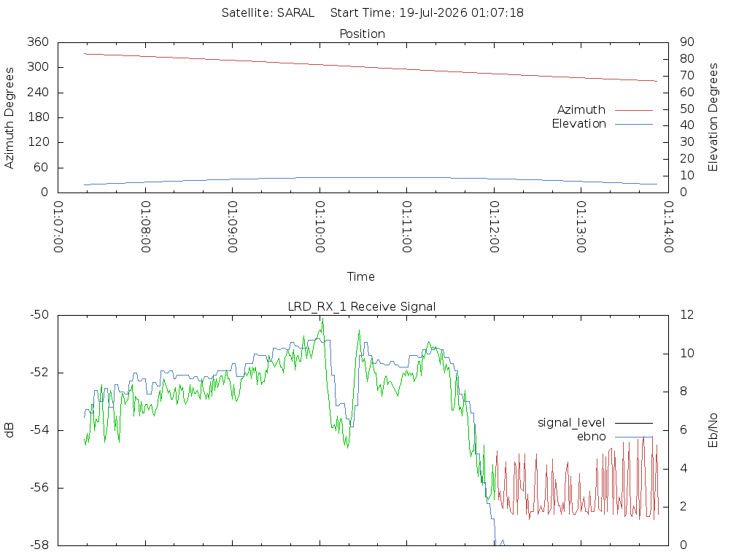Click the '01:09:00' time tick label

[233, 227]
